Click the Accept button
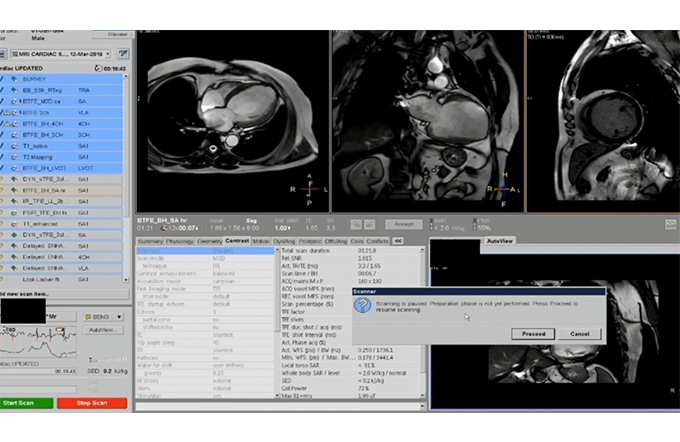 [x=404, y=224]
